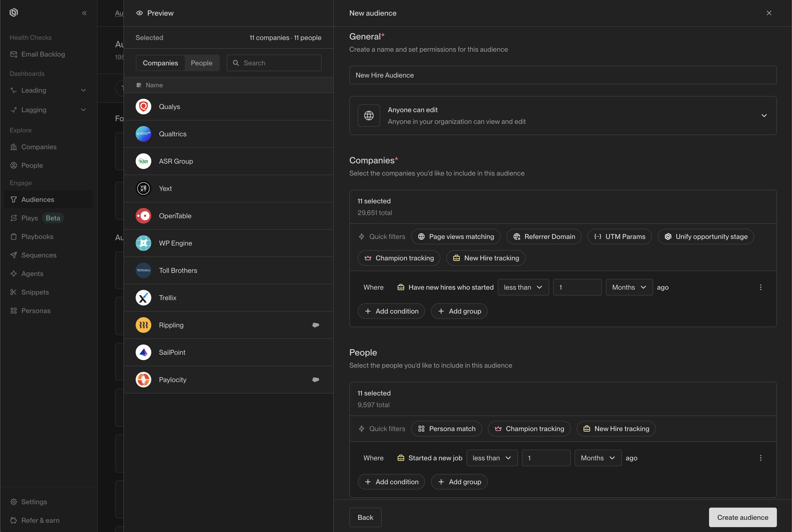This screenshot has width=792, height=532.
Task: Apply Champion tracking filter in Companies
Action: [x=399, y=258]
